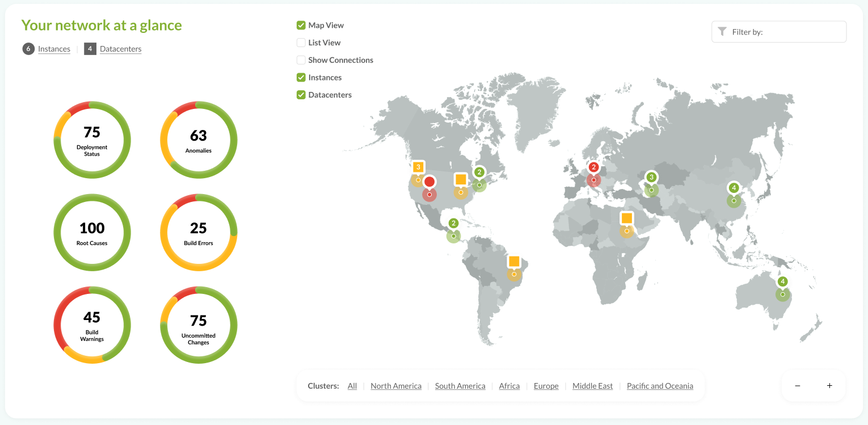Click the filter funnel icon
Viewport: 868px width, 425px height.
722,32
